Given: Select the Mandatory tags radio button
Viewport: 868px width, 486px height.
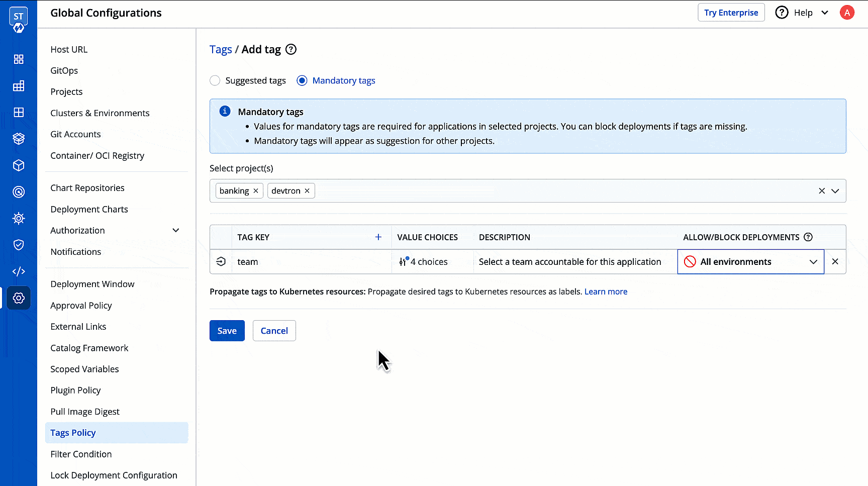Looking at the screenshot, I should pyautogui.click(x=302, y=80).
